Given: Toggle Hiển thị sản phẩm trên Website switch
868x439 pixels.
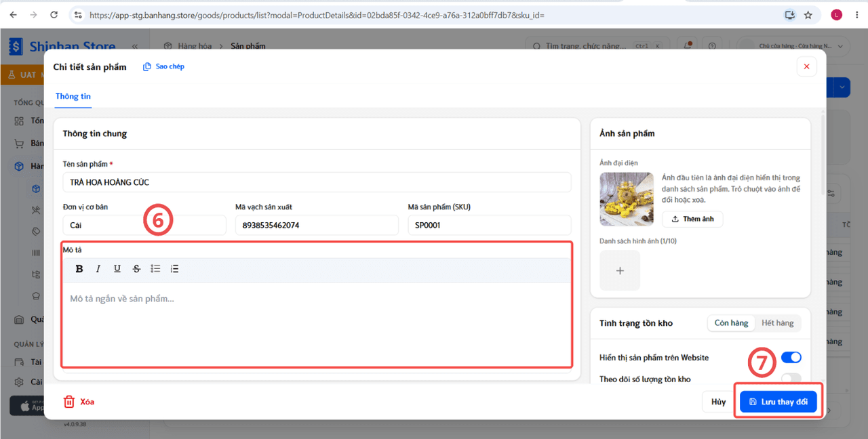Looking at the screenshot, I should 791,357.
